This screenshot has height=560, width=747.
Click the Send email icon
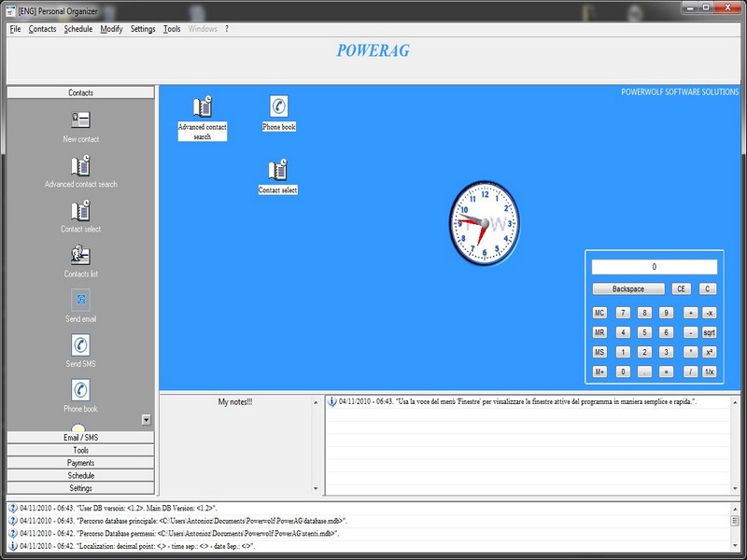tap(80, 301)
